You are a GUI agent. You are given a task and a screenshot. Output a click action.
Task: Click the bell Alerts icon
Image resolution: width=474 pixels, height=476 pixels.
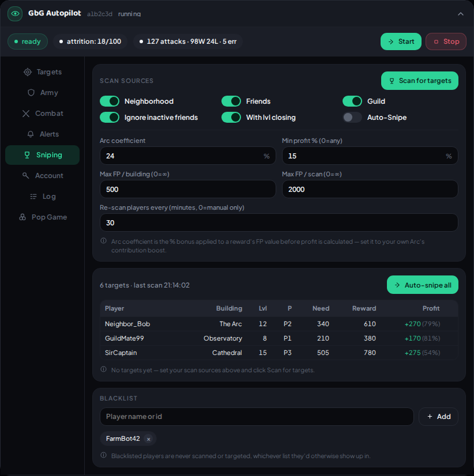[x=31, y=134]
